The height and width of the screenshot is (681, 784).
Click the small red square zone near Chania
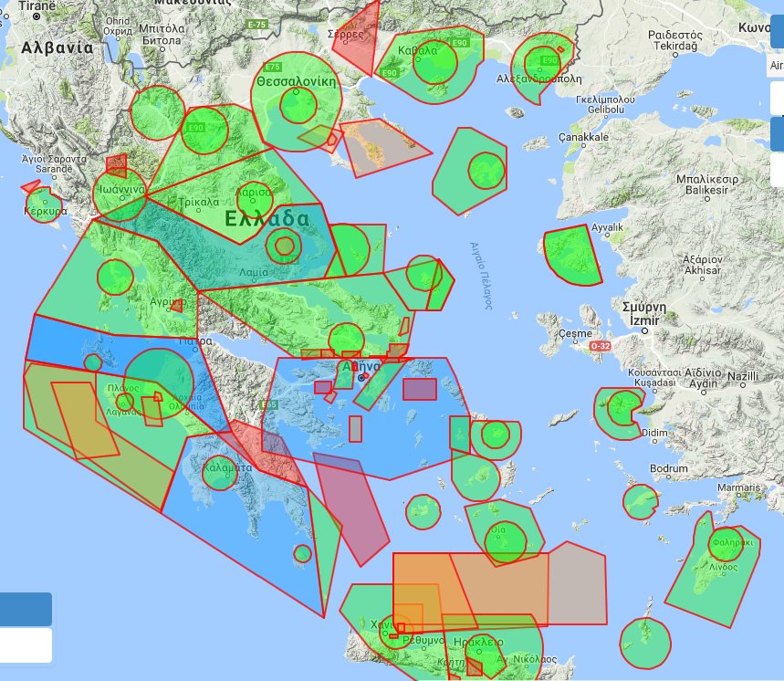pyautogui.click(x=400, y=628)
